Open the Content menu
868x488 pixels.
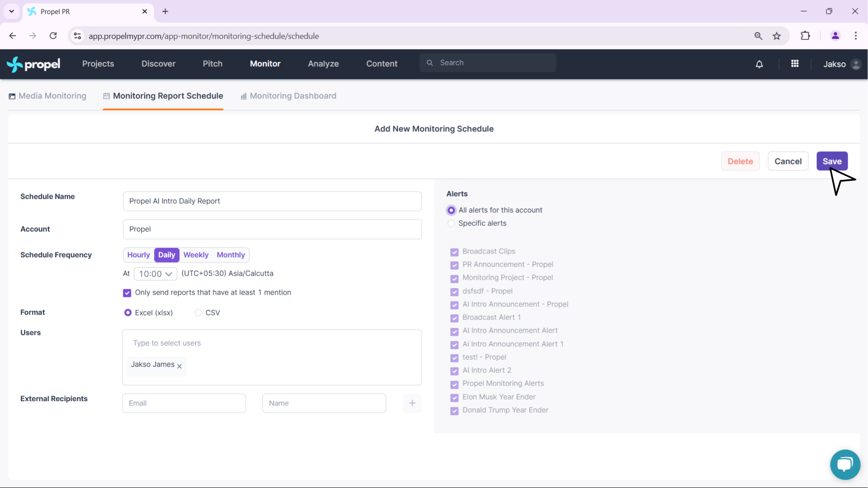pos(382,64)
